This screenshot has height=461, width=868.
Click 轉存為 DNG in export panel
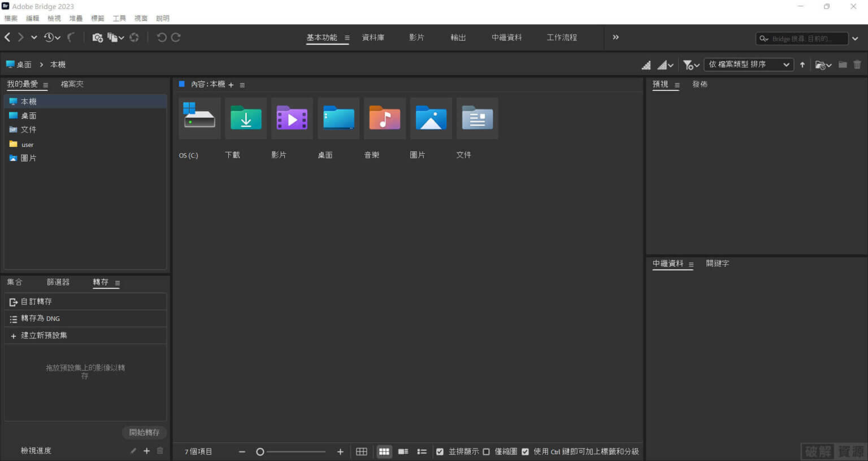pos(40,318)
